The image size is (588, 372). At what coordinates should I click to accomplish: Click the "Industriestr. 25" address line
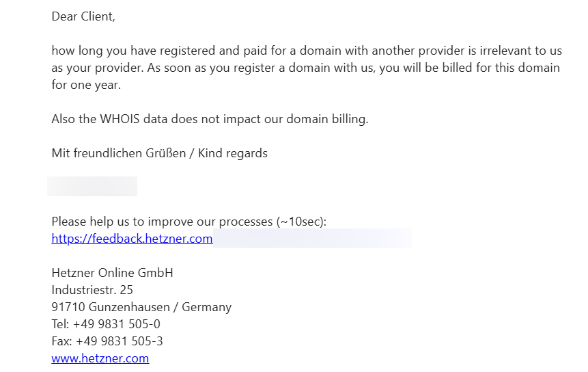92,290
